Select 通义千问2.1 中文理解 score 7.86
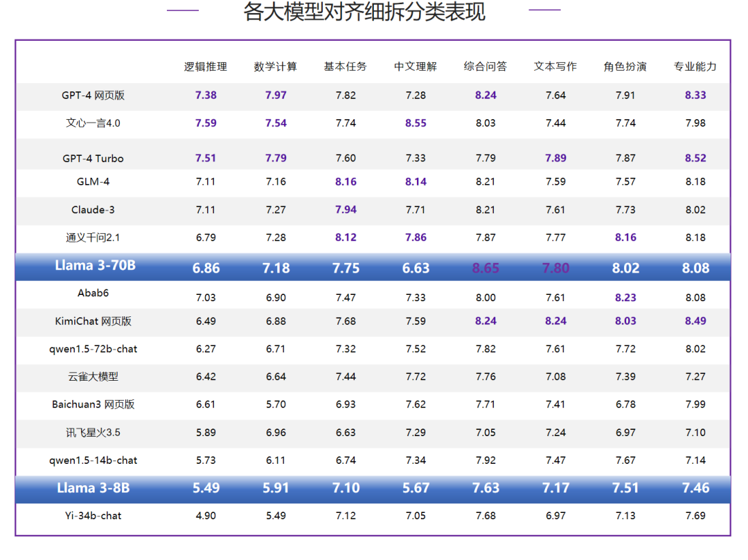 coord(416,237)
